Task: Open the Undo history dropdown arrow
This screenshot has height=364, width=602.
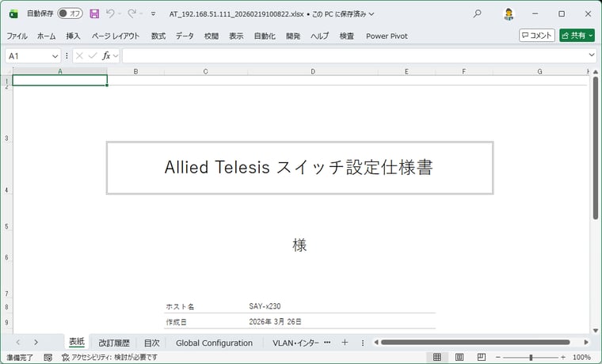Action: click(120, 13)
